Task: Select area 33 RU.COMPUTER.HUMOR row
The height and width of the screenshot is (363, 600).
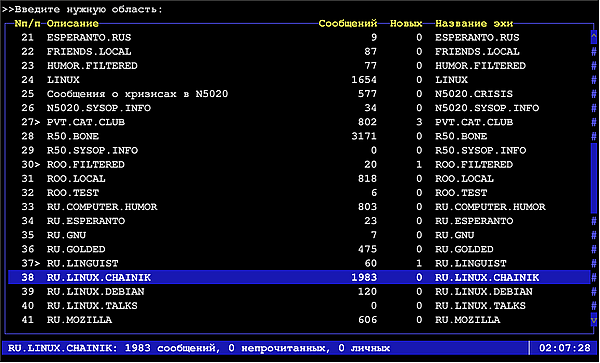Action: [299, 207]
